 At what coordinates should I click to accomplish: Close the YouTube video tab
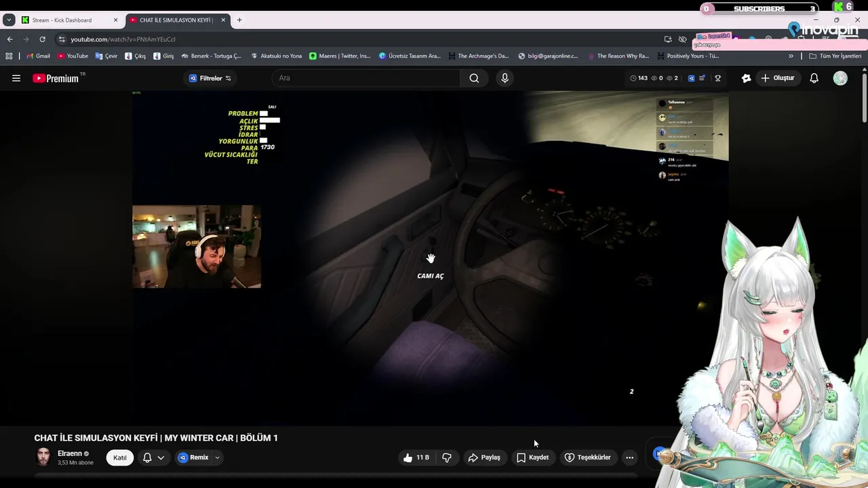(223, 20)
